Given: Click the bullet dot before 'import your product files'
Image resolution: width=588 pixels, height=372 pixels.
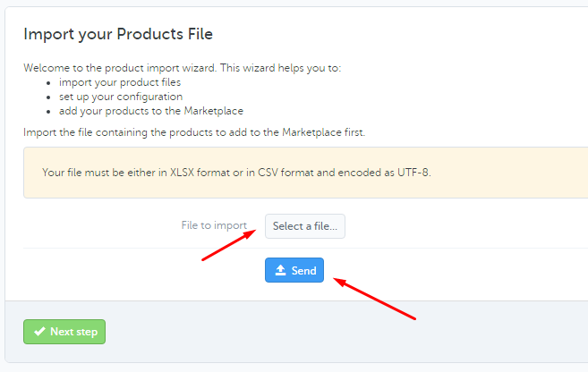Looking at the screenshot, I should [x=48, y=83].
